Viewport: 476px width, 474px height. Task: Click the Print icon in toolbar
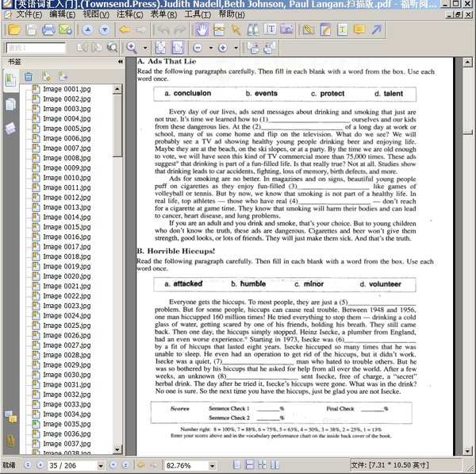pyautogui.click(x=48, y=30)
